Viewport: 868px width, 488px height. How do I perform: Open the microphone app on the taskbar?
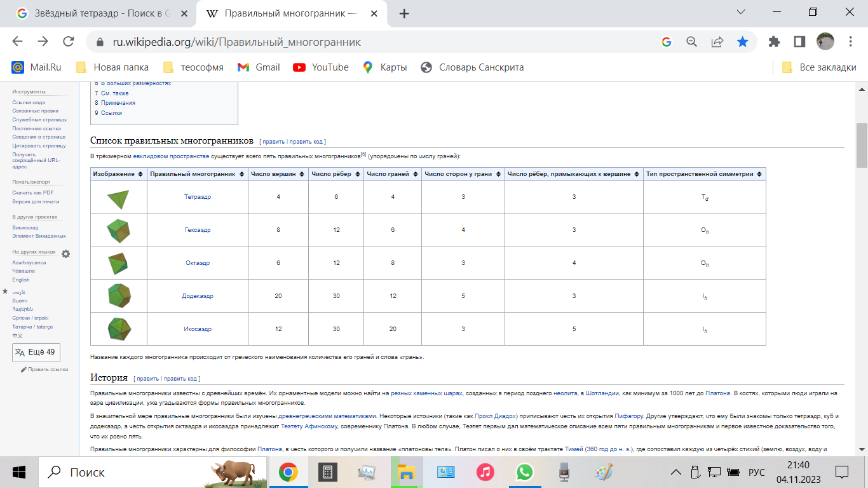coord(564,472)
